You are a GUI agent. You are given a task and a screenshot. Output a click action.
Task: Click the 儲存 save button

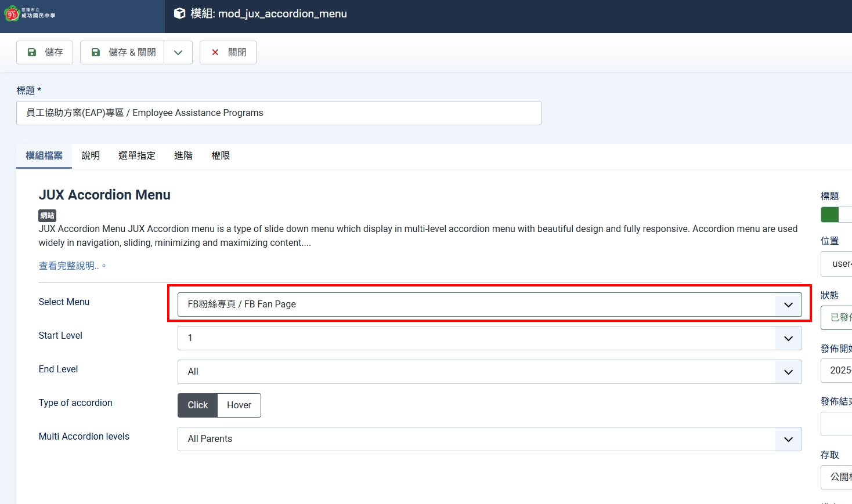click(x=45, y=52)
